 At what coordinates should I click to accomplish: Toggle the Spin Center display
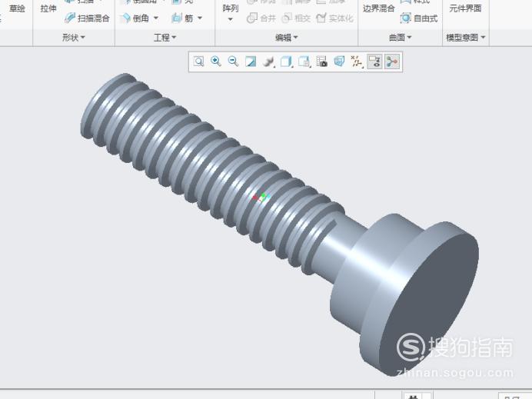(392, 62)
